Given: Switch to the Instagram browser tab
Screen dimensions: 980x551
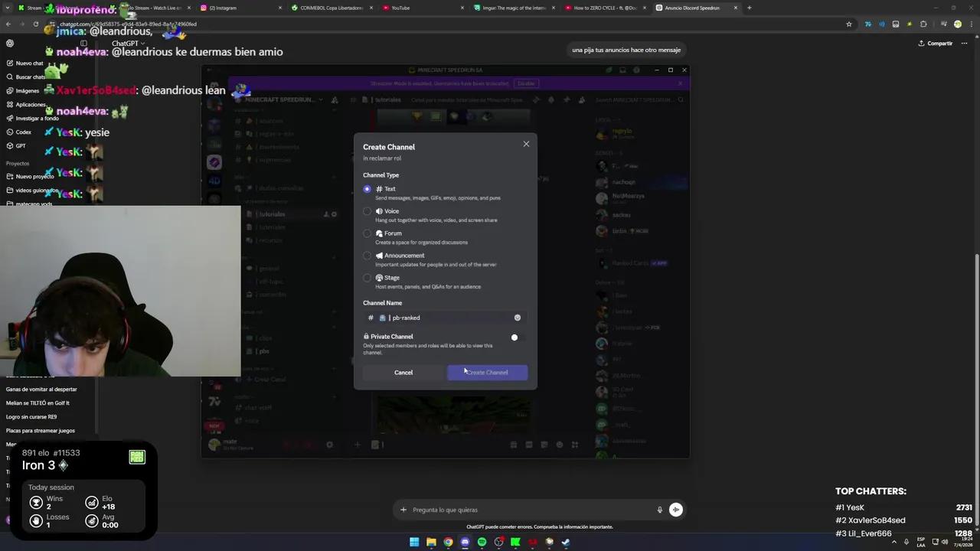Looking at the screenshot, I should (241, 8).
